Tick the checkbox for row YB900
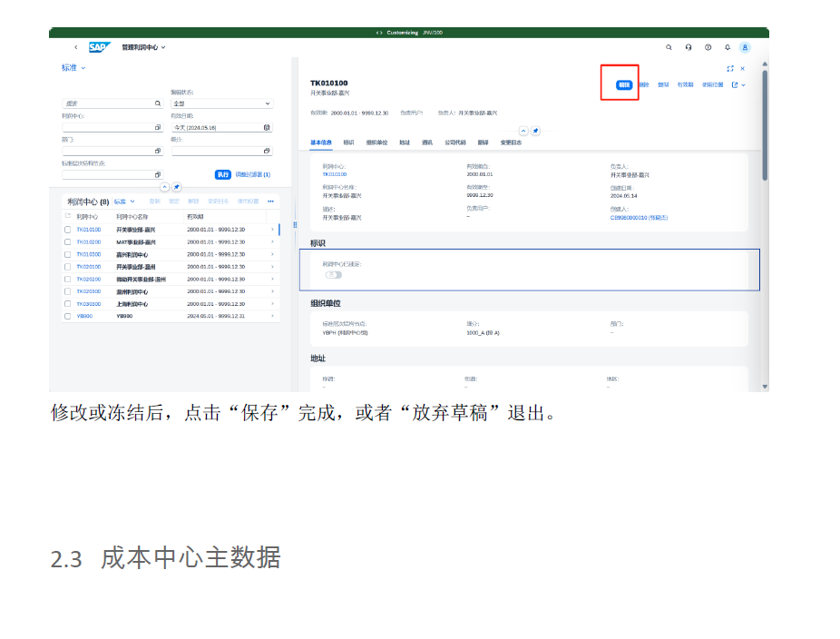The image size is (840, 639). click(x=67, y=316)
